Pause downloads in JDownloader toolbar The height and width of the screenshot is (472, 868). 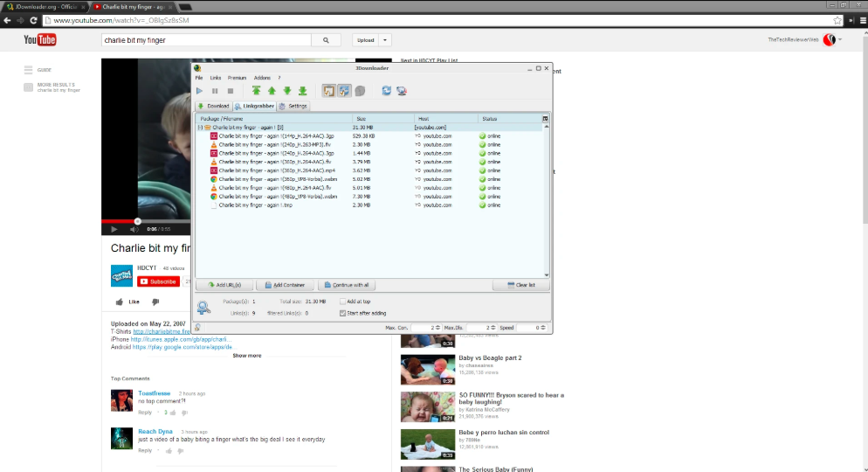[x=215, y=91]
